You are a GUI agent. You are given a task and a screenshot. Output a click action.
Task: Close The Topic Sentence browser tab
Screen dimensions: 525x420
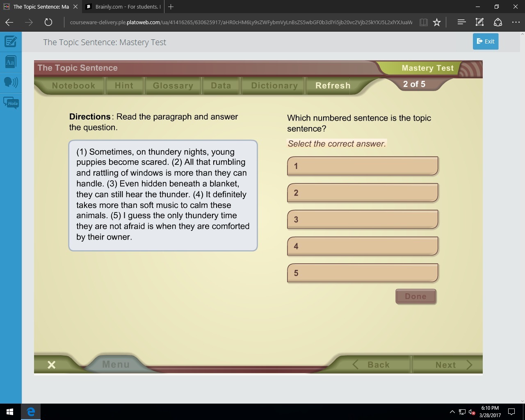click(75, 7)
